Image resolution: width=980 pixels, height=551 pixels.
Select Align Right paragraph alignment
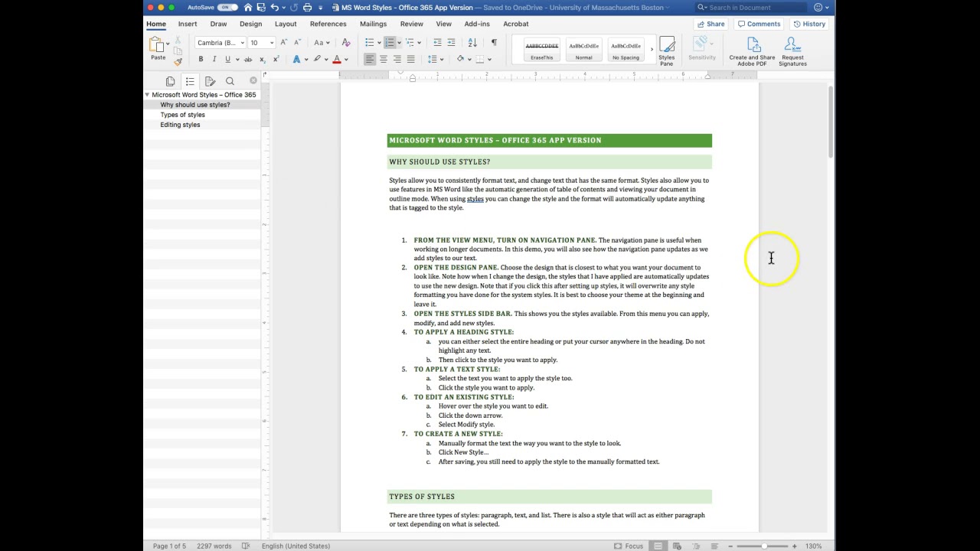397,59
